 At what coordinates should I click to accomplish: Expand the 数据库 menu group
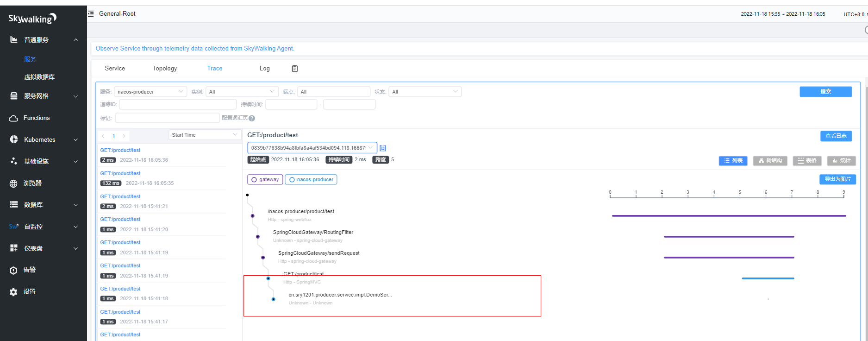[76, 204]
